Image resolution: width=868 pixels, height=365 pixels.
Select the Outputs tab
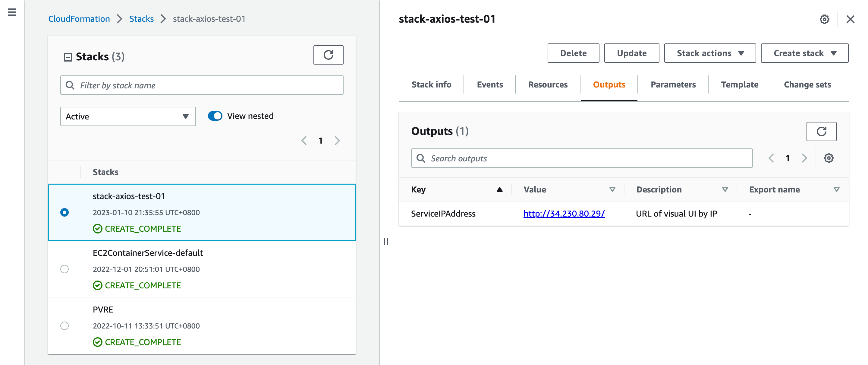click(609, 85)
